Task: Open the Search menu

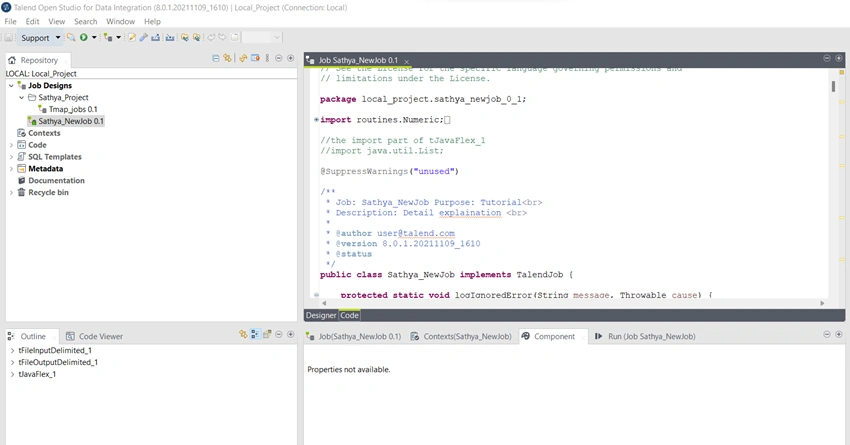Action: point(86,22)
